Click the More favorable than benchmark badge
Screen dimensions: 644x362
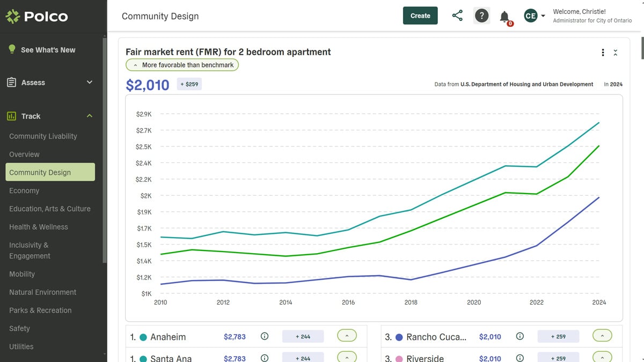(182, 64)
